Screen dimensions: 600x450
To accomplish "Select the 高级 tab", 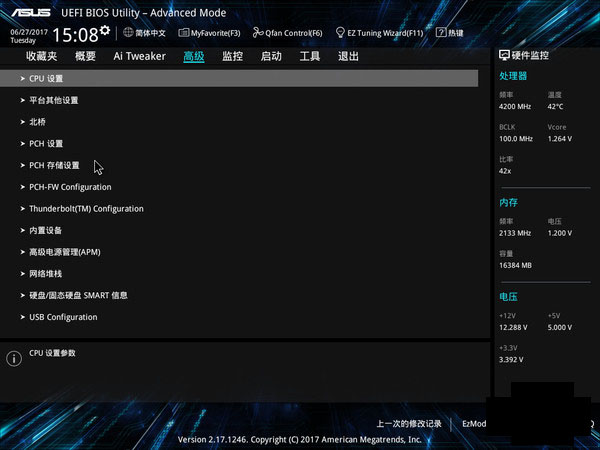I will click(194, 57).
